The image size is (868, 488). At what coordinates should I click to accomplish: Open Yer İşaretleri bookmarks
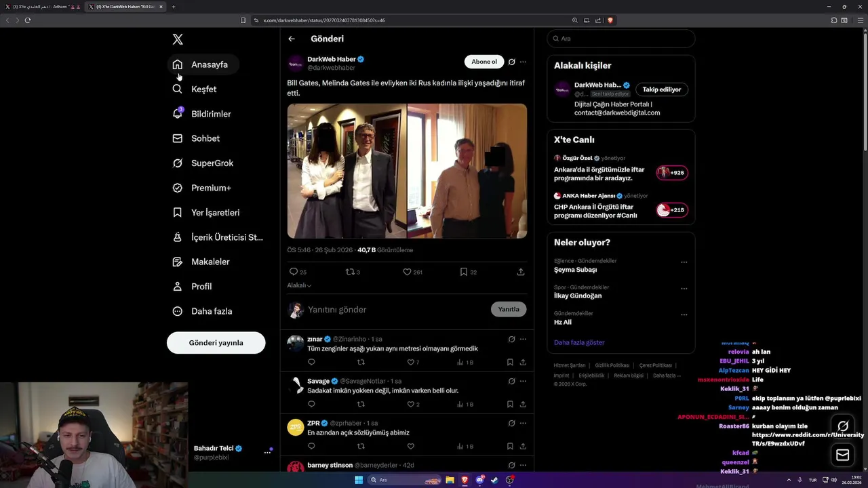206,212
